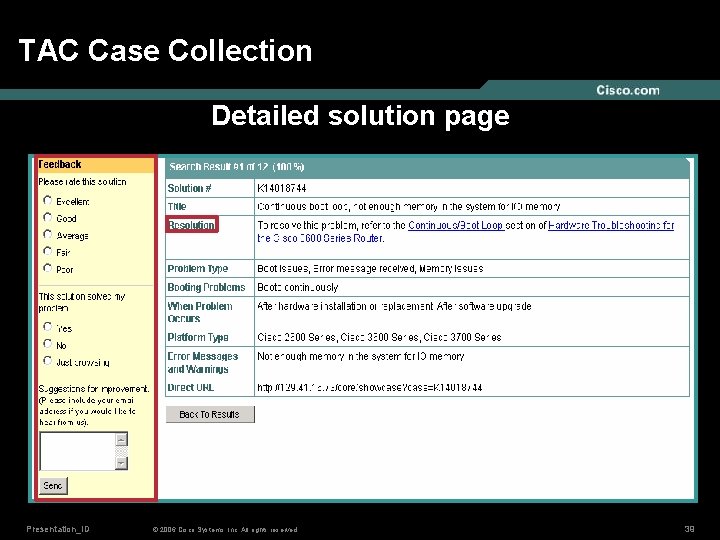This screenshot has height=540, width=720.
Task: Click the solution number K14018744 value
Action: click(281, 188)
